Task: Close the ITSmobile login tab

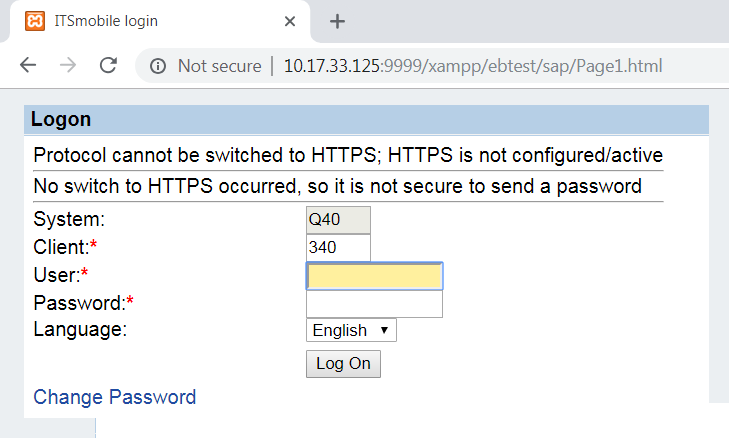Action: tap(290, 21)
